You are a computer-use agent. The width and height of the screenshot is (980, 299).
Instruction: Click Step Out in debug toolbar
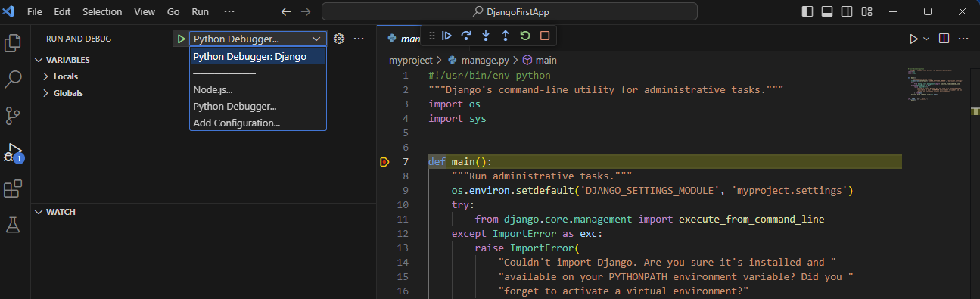[x=506, y=36]
